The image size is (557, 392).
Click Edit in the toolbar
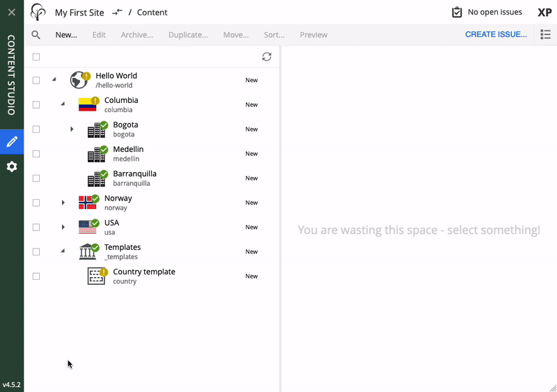coord(99,35)
